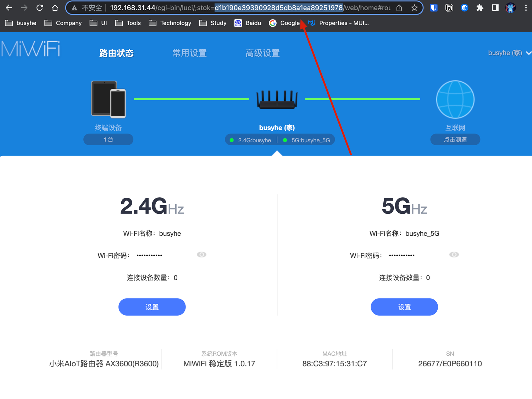Click 连接设备数量 0 under 5GHz
Viewport: 532px width, 399px height.
[x=404, y=278]
